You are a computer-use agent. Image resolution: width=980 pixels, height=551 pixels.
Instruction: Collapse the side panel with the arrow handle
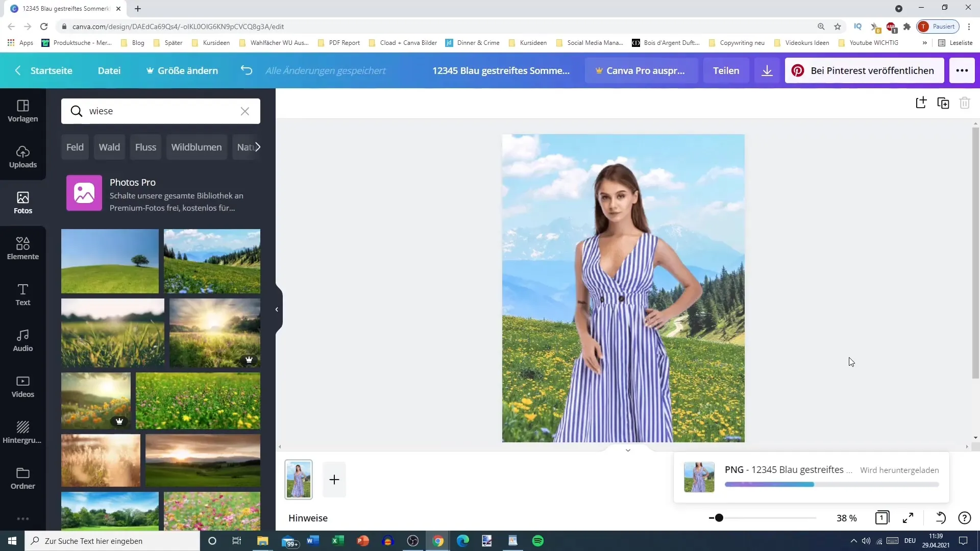277,309
